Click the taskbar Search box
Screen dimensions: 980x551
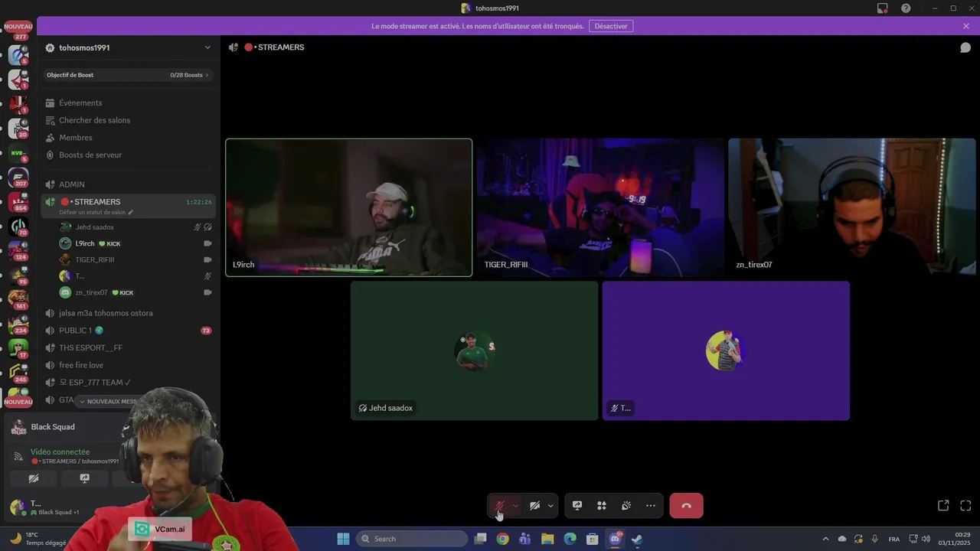click(x=412, y=539)
